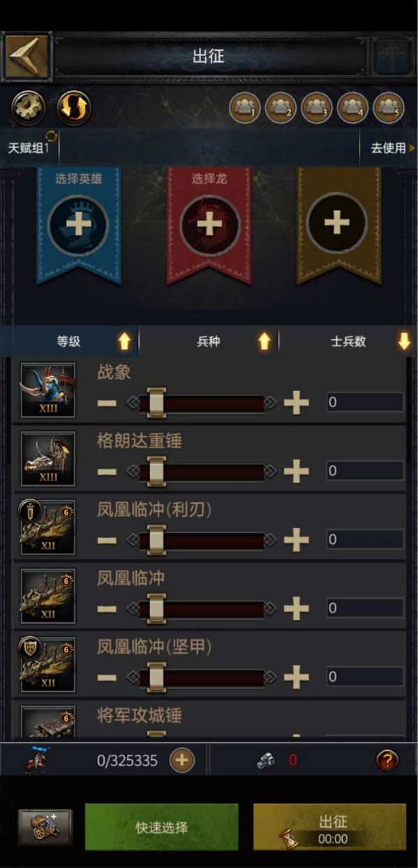Select troop preset 3 icon

pyautogui.click(x=316, y=108)
